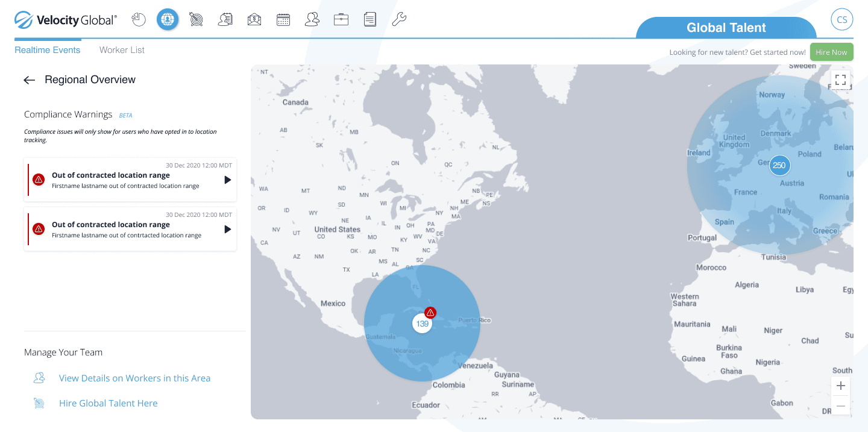The width and height of the screenshot is (868, 432).
Task: Click 'Looking for new talent? Get started now!' text
Action: [x=737, y=52]
